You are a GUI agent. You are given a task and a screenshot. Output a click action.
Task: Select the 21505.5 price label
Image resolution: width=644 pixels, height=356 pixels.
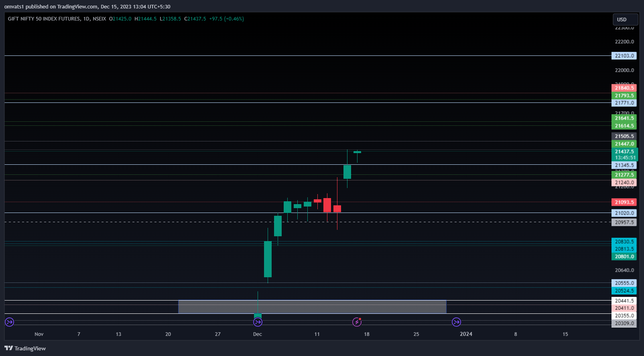point(624,136)
